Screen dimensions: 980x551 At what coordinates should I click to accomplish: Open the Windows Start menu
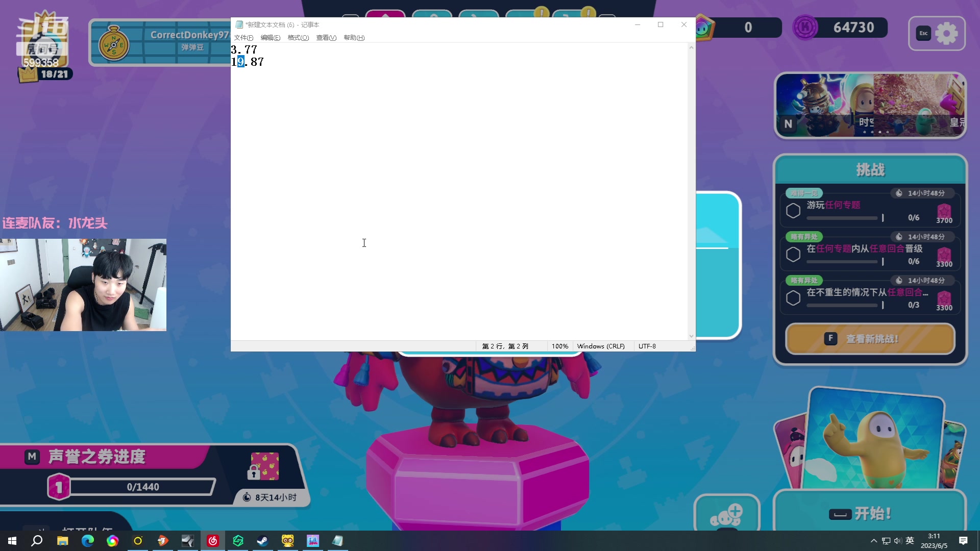click(12, 541)
